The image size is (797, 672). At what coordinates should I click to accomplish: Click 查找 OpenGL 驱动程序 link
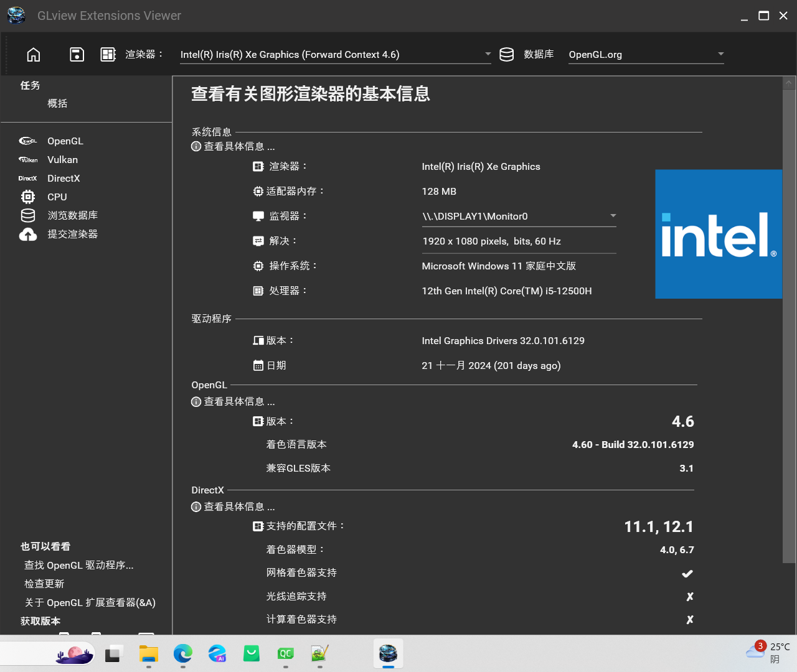(79, 566)
